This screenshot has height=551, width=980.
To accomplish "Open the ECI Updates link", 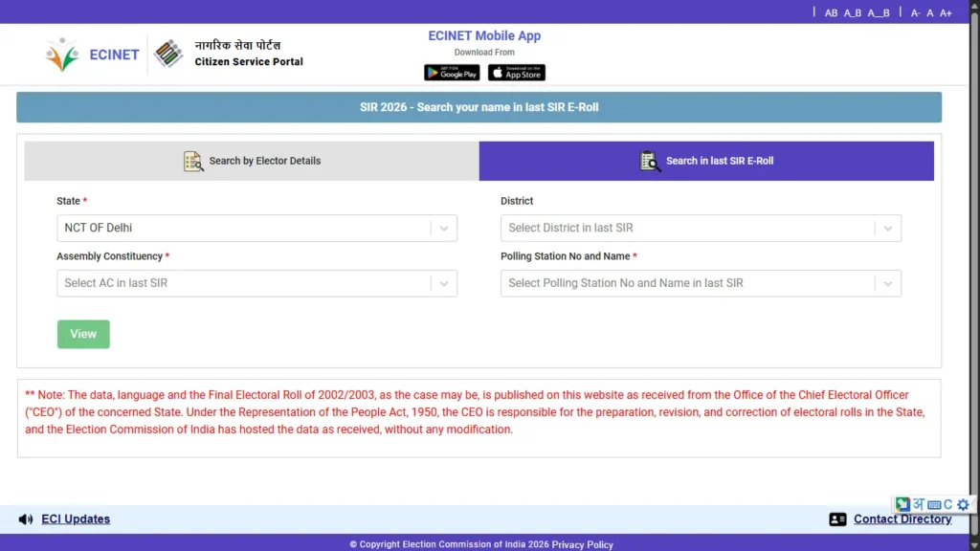I will pos(76,519).
